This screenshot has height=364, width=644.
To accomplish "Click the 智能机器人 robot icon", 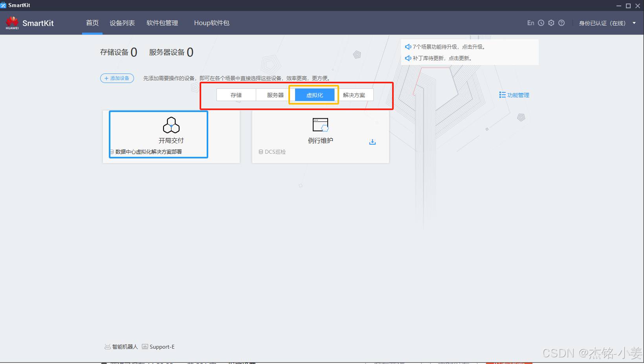I will [107, 347].
